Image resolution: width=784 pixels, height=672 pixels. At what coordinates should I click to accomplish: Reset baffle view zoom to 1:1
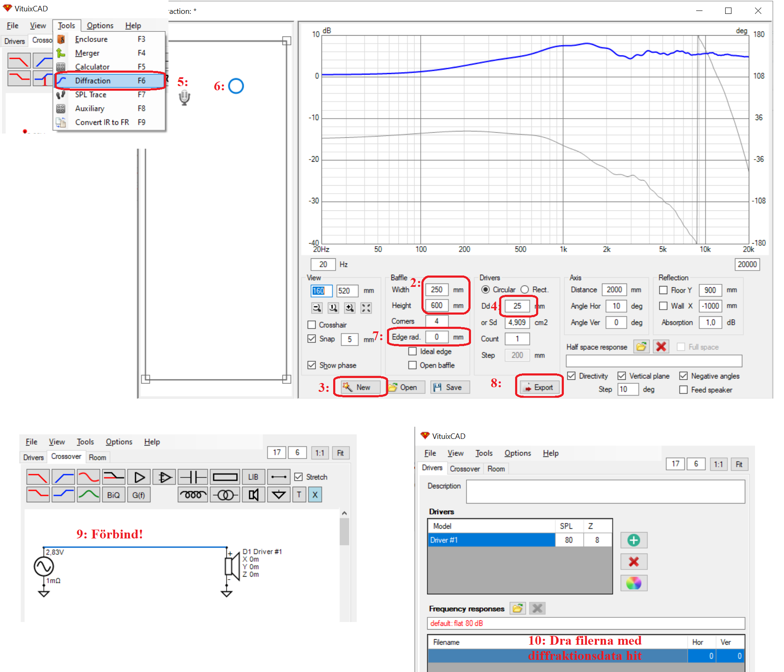[333, 308]
